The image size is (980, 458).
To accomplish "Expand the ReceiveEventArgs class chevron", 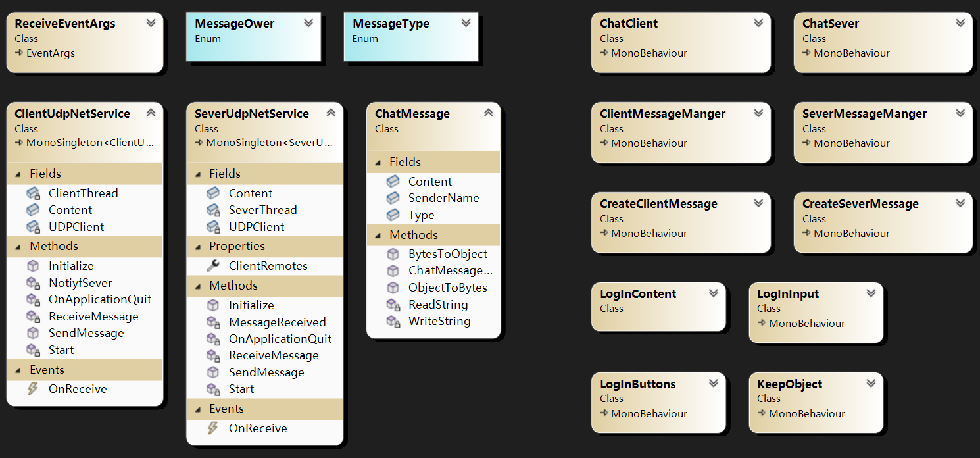I will tap(151, 23).
